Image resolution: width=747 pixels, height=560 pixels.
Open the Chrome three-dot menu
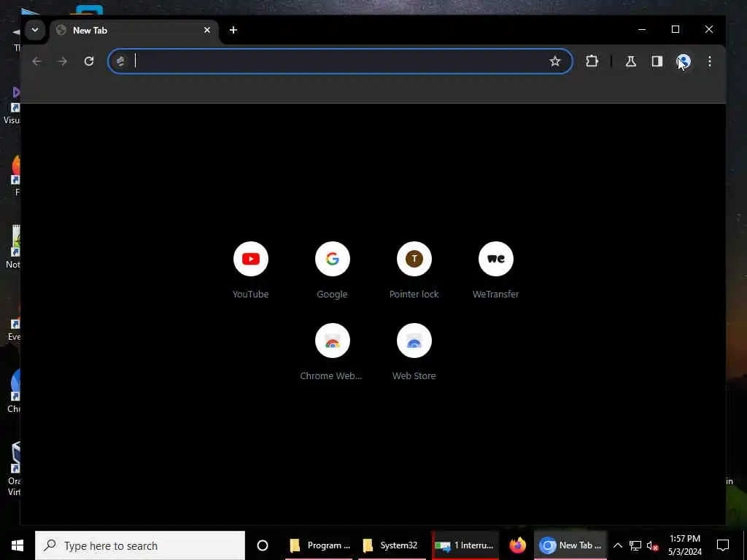point(709,61)
